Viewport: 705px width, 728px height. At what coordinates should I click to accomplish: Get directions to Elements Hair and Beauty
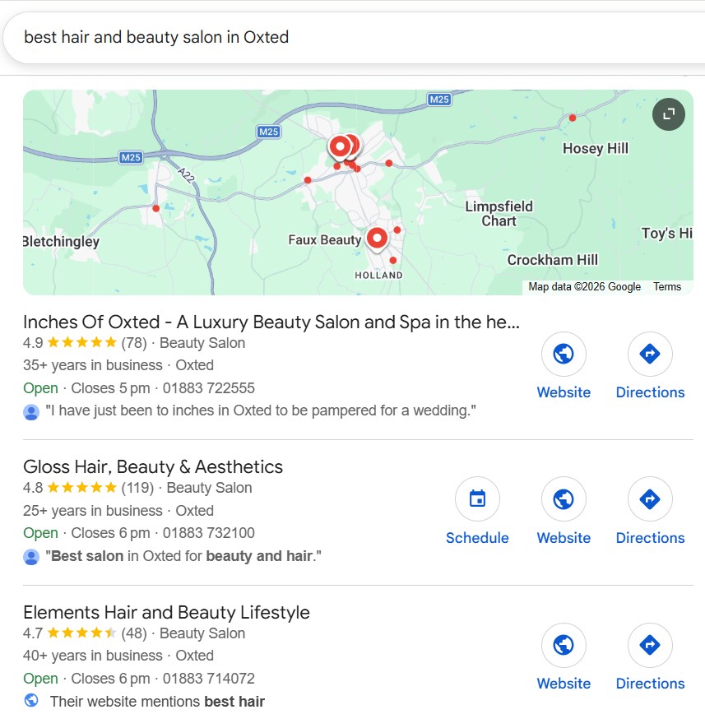pos(650,645)
